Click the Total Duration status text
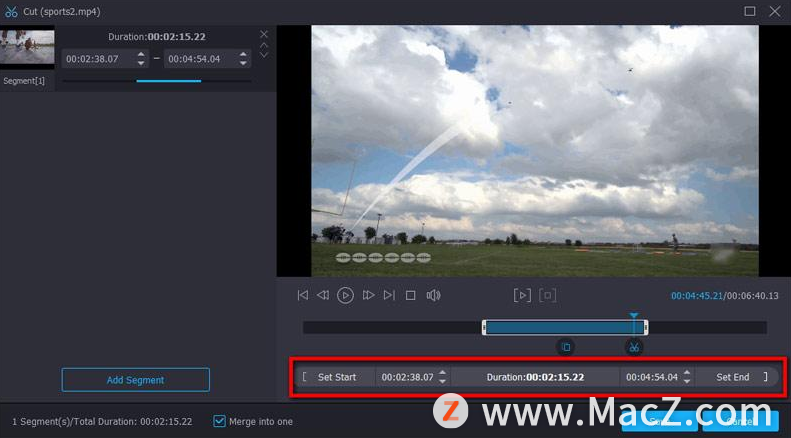791x438 pixels. (x=102, y=421)
